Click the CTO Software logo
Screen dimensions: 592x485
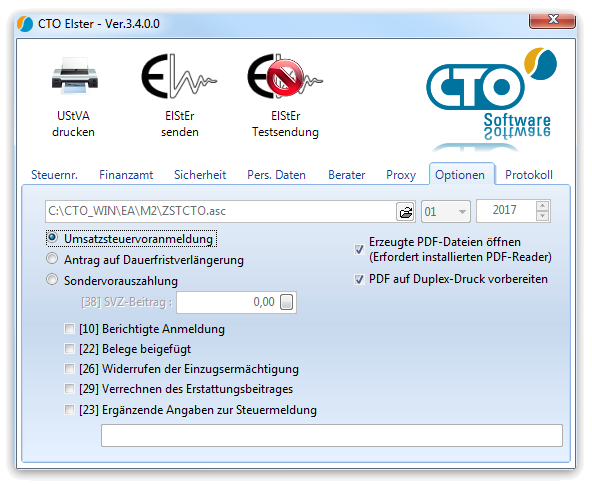(492, 99)
